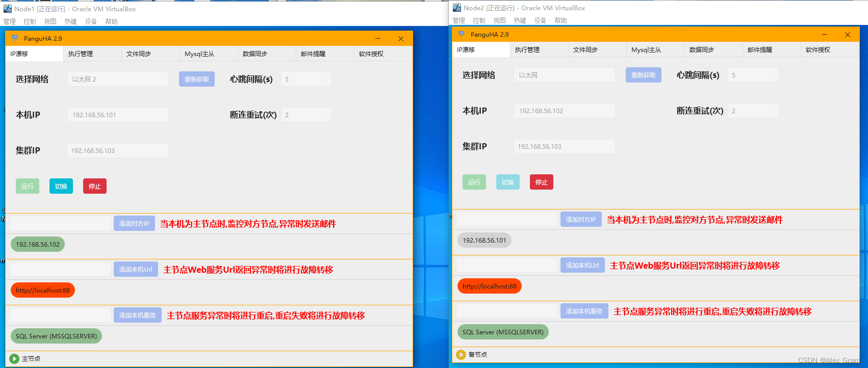
Task: Open 管理 menu of Node2 VirtualBox window
Action: [459, 20]
